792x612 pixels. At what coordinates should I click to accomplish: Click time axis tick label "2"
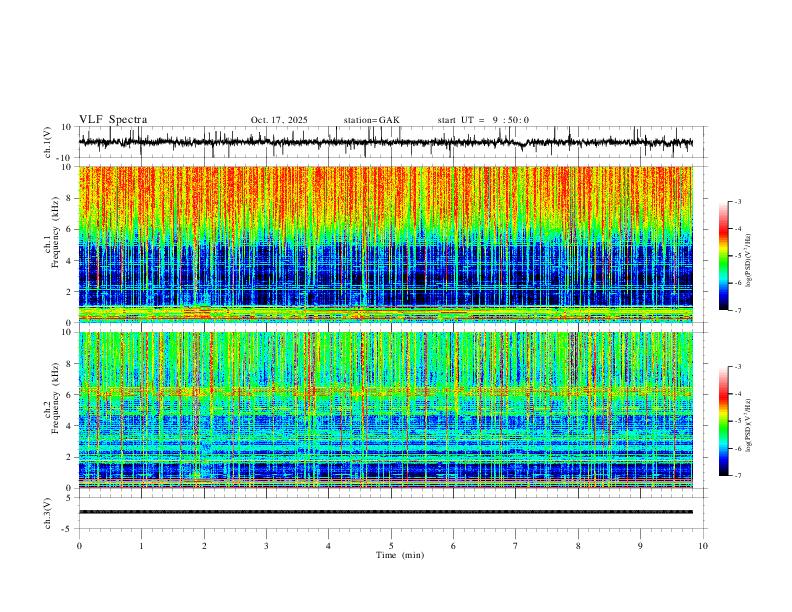point(204,546)
